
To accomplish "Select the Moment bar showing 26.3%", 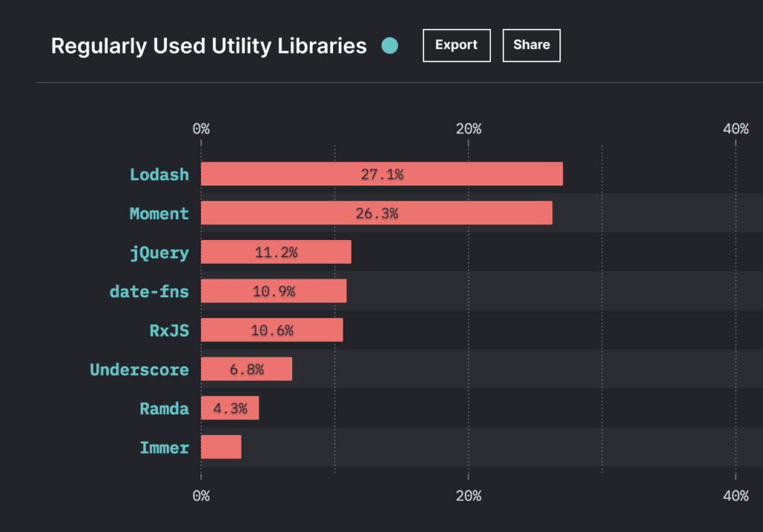I will click(x=376, y=213).
